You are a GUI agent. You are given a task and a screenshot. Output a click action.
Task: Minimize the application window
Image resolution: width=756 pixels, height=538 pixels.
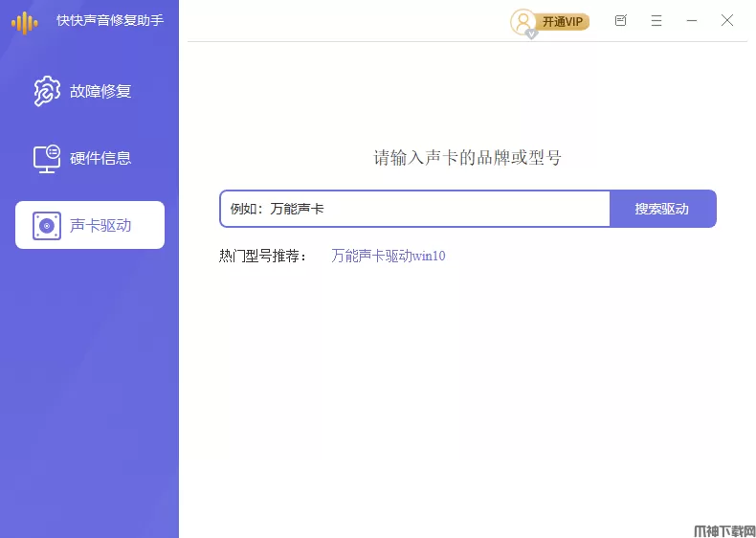point(692,20)
